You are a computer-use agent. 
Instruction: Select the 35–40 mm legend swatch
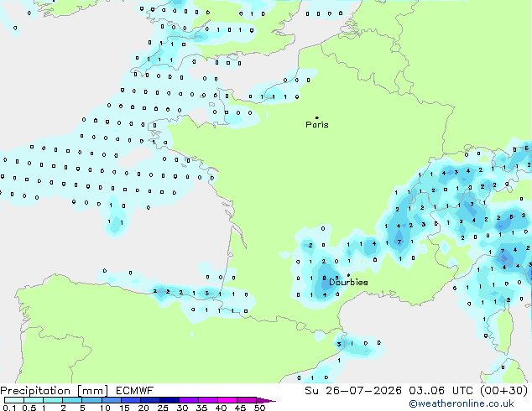(208, 400)
